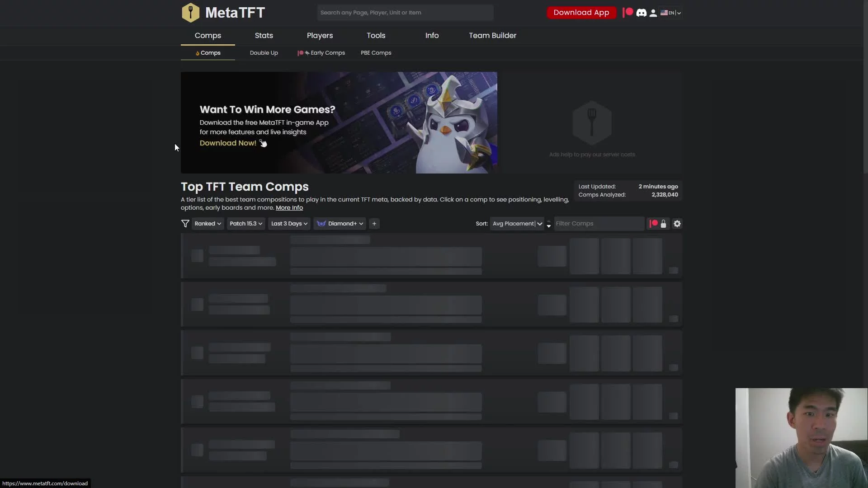Expand the Last 3 Days dropdown

pos(289,224)
